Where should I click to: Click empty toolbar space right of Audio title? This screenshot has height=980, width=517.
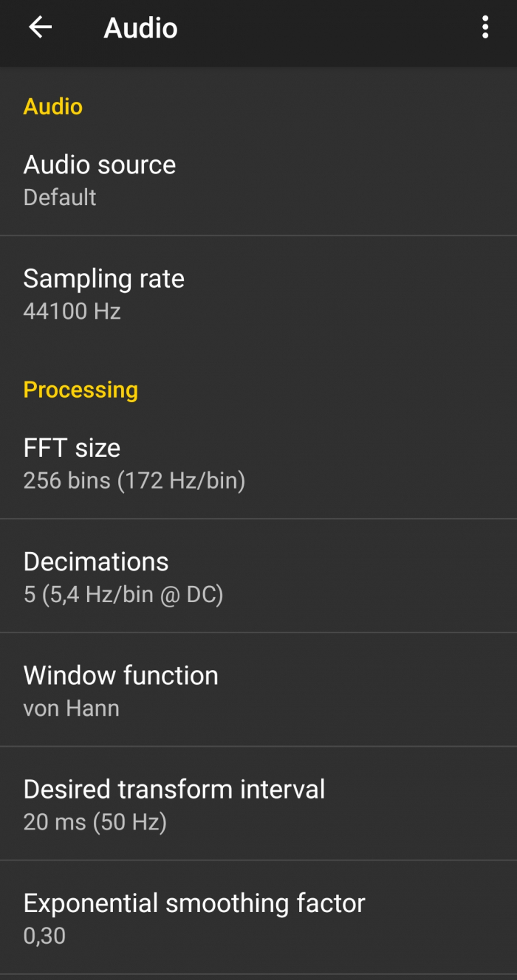pos(325,28)
